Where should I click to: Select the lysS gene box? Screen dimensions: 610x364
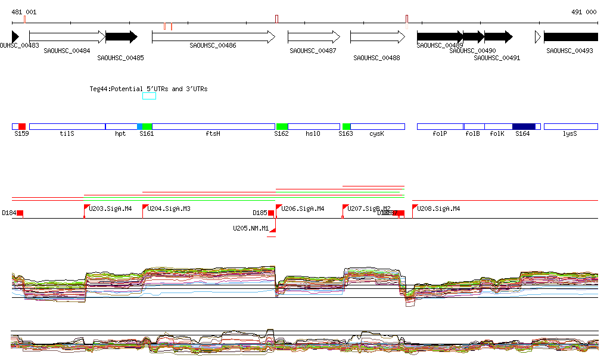pos(570,126)
